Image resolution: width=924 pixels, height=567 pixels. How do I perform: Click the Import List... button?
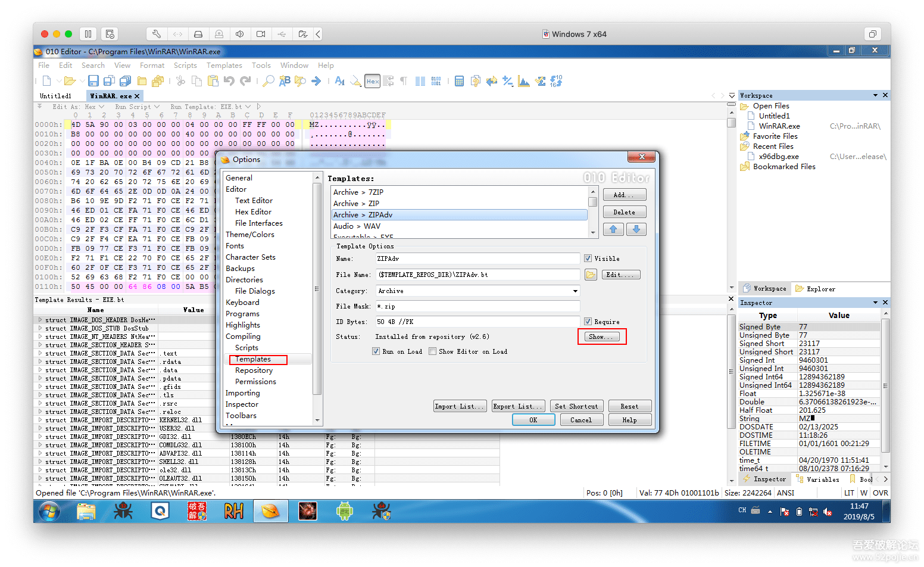pos(460,406)
